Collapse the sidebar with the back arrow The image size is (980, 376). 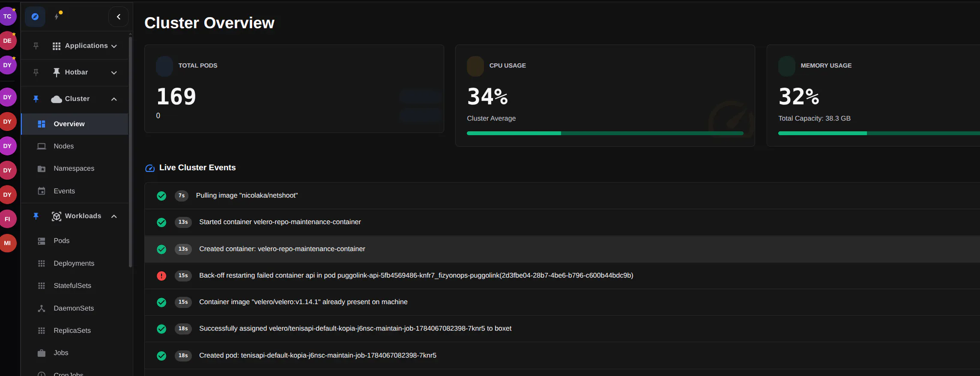pos(119,17)
